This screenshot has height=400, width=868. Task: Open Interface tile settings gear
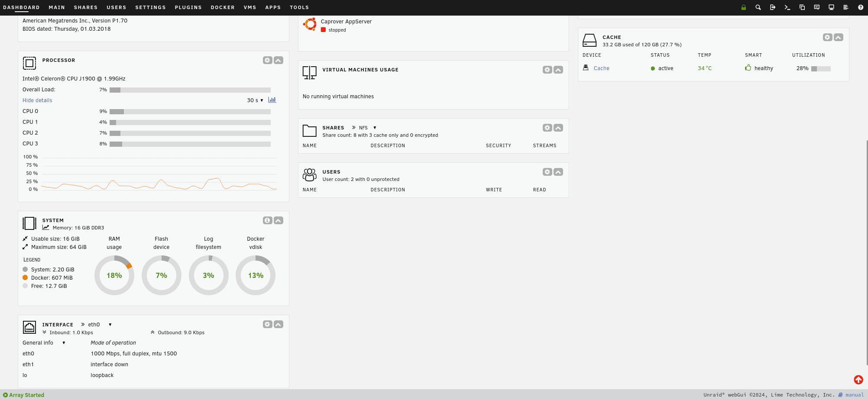[267, 324]
